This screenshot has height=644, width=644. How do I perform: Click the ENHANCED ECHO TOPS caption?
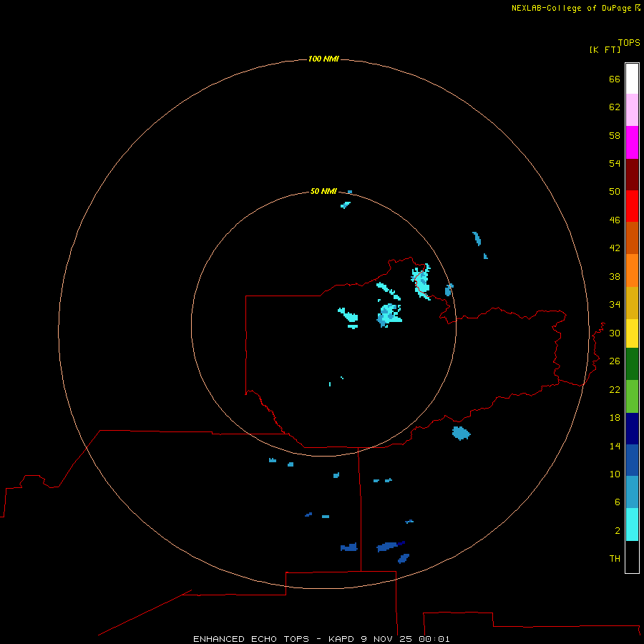point(251,639)
